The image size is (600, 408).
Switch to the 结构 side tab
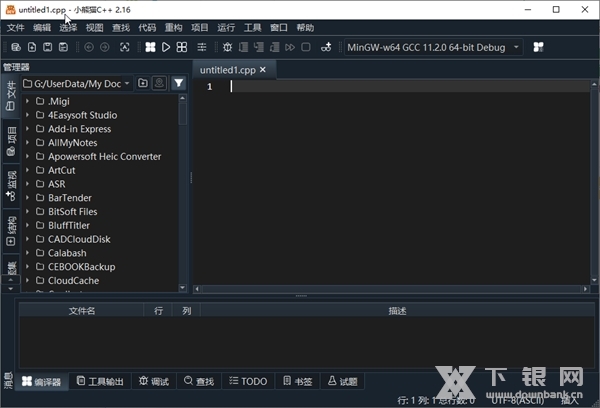11,231
